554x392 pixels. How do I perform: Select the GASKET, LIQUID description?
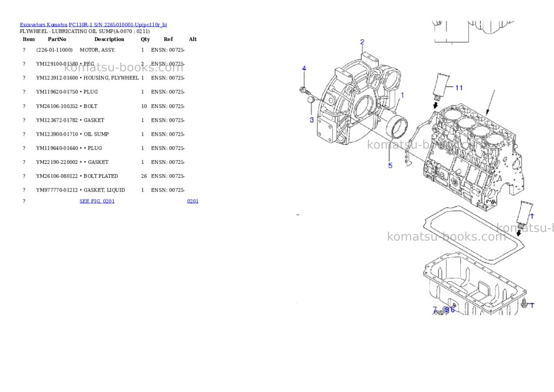point(104,190)
